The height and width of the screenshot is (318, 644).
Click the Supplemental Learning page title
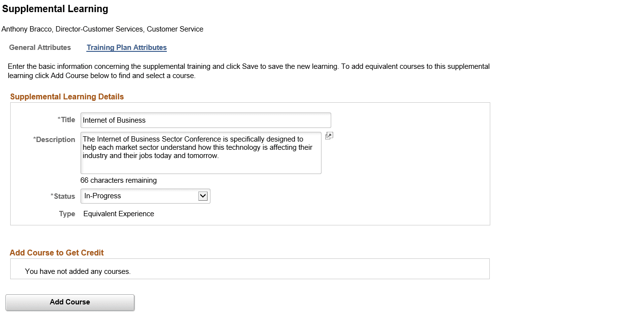(55, 9)
